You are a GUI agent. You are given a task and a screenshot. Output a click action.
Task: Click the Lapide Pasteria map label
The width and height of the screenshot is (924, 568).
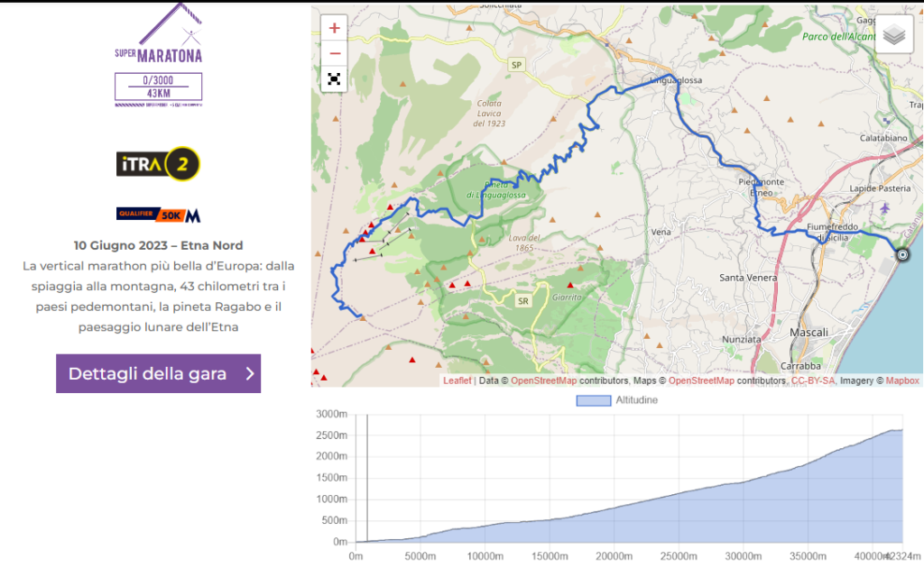[x=880, y=189]
